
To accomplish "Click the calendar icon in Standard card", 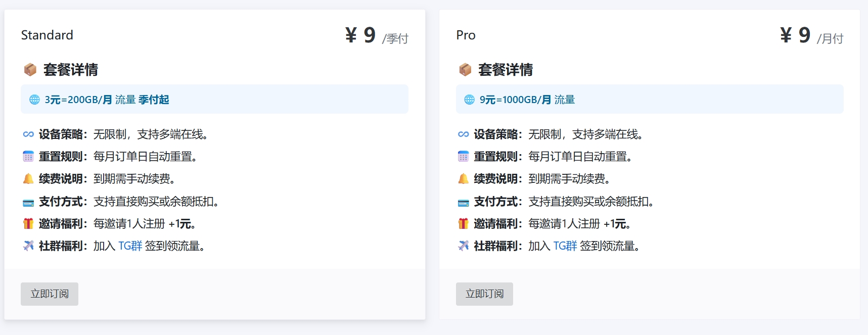I will pyautogui.click(x=28, y=157).
